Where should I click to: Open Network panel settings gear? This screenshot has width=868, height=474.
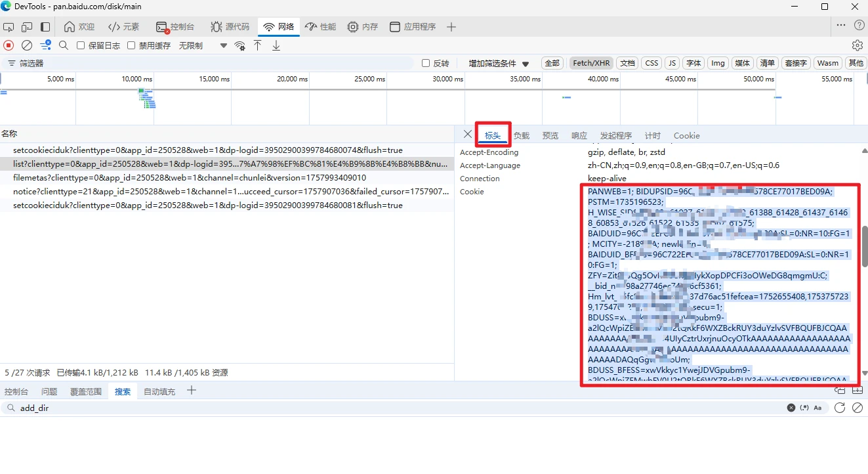[857, 45]
